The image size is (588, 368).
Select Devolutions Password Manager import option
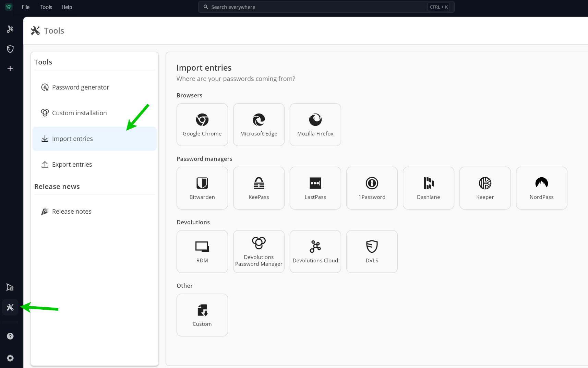point(259,252)
